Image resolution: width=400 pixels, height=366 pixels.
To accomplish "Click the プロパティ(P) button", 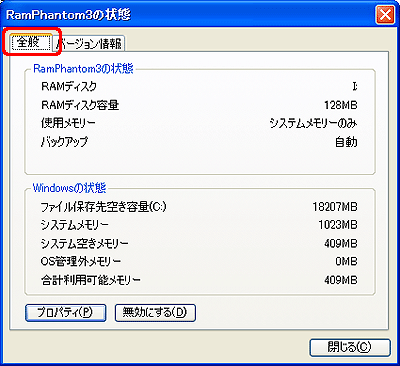I will pos(65,313).
